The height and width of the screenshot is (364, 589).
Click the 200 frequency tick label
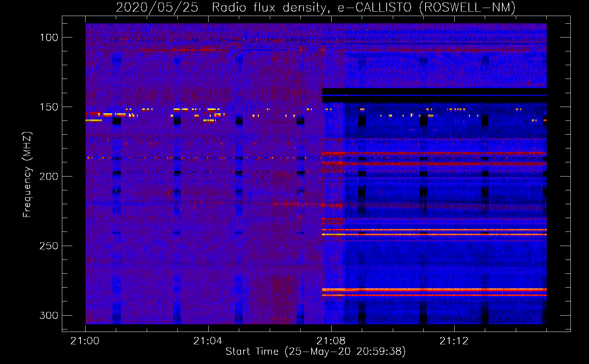49,177
